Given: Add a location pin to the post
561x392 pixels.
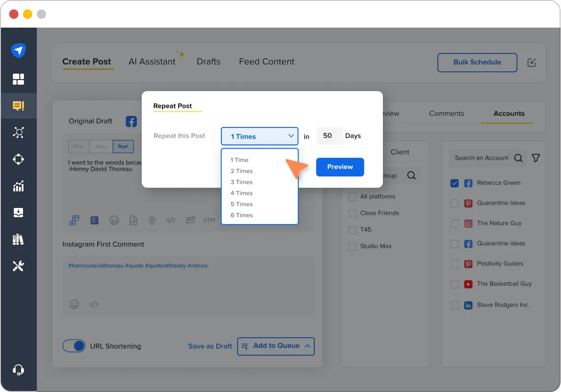Looking at the screenshot, I should [152, 220].
